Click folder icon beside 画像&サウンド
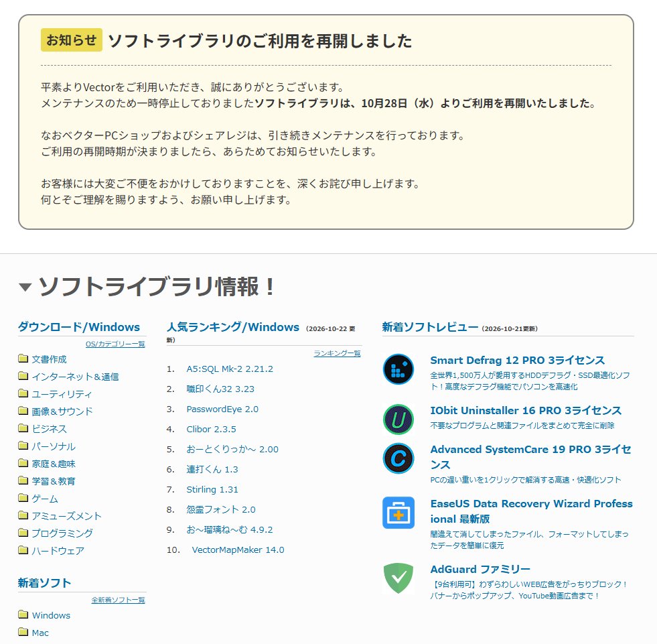657x644 pixels. point(23,411)
